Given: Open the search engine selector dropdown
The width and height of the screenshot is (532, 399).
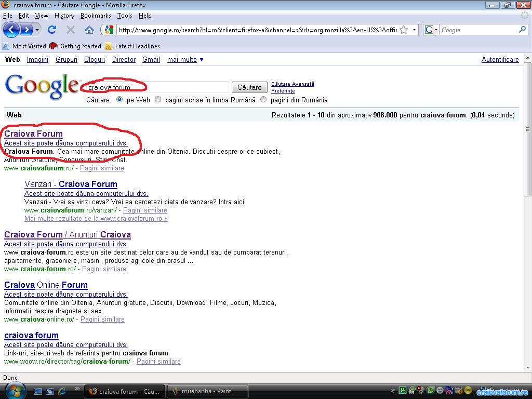Looking at the screenshot, I should [431, 30].
